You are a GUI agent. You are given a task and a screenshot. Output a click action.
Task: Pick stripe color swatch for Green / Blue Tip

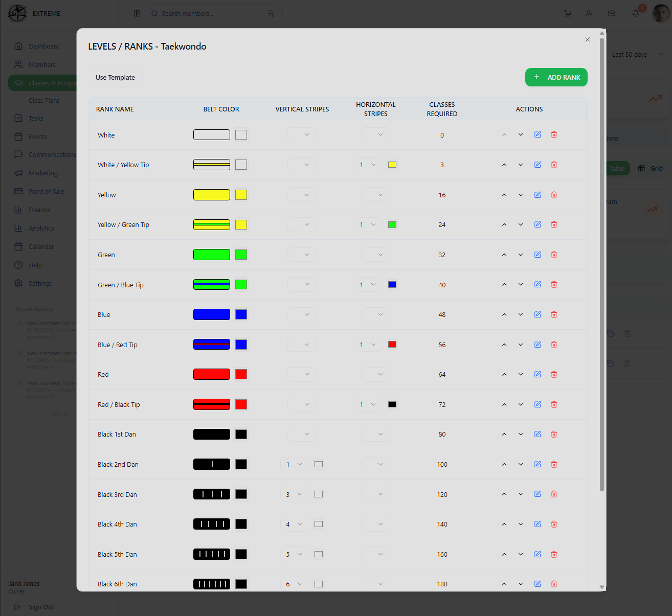(x=392, y=284)
